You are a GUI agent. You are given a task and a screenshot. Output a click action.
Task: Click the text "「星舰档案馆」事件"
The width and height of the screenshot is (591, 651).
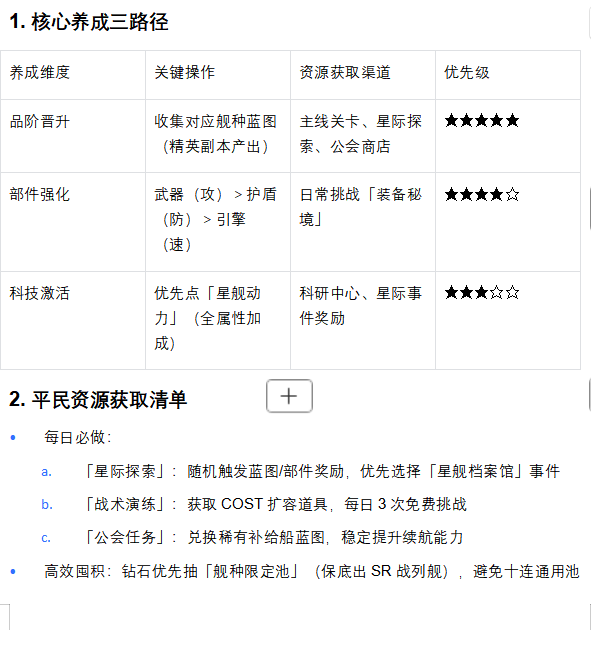tap(493, 471)
